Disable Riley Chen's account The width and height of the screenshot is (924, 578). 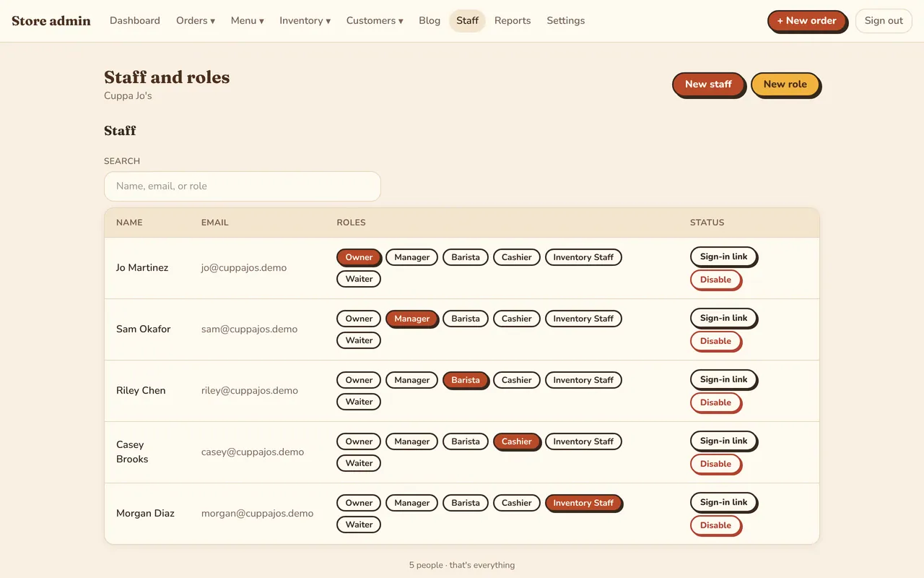(x=715, y=403)
